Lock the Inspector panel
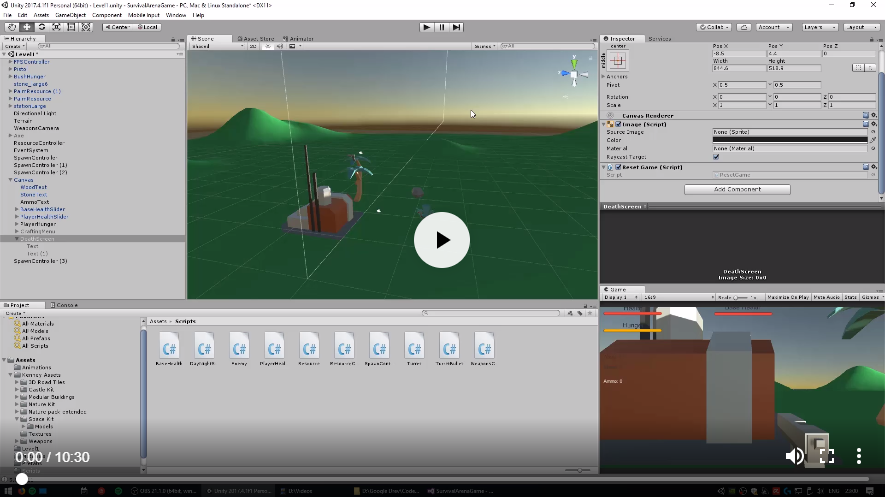The width and height of the screenshot is (885, 497). (871, 39)
